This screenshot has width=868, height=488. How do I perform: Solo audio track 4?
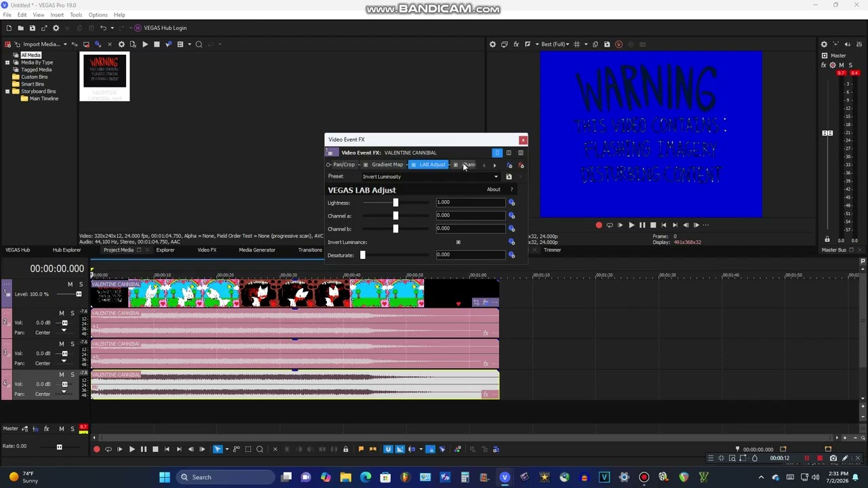click(x=72, y=375)
